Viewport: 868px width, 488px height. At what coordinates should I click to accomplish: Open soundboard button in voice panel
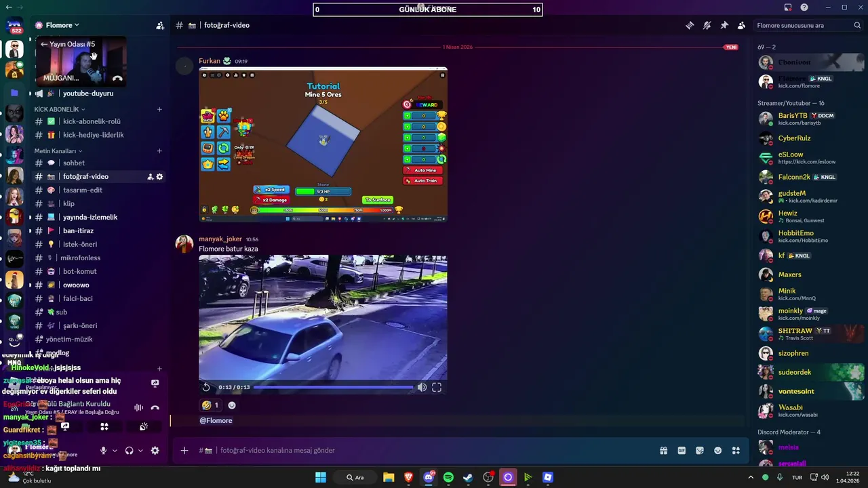click(144, 426)
